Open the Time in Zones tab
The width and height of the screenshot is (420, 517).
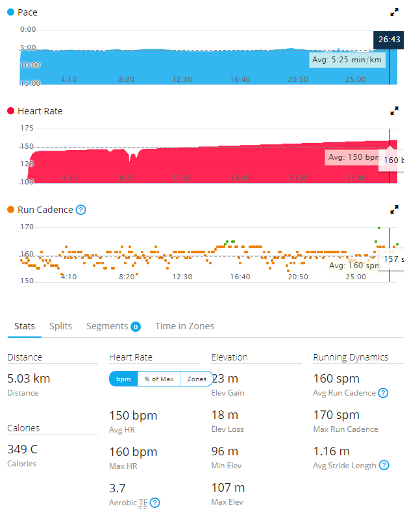coord(184,326)
